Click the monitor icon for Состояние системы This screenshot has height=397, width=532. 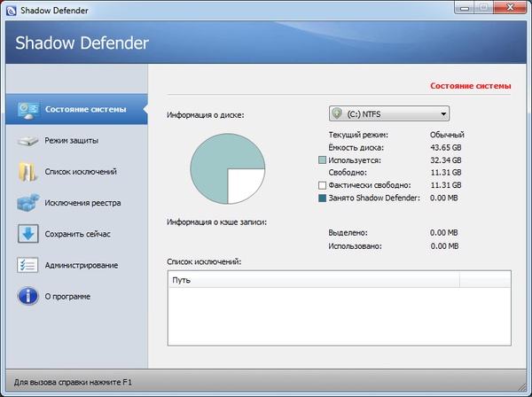(x=27, y=110)
